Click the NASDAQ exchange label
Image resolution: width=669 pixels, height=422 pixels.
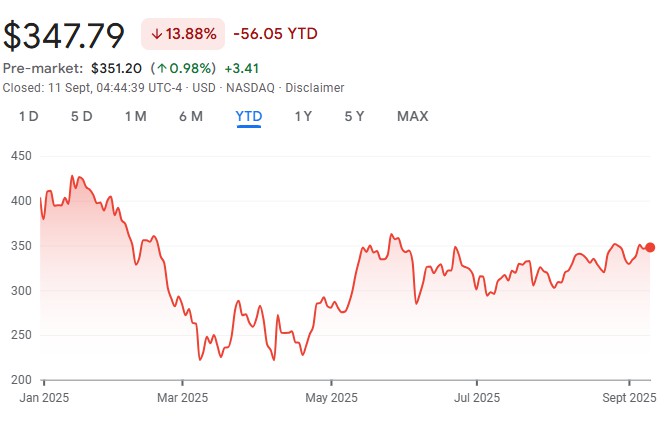click(x=246, y=88)
